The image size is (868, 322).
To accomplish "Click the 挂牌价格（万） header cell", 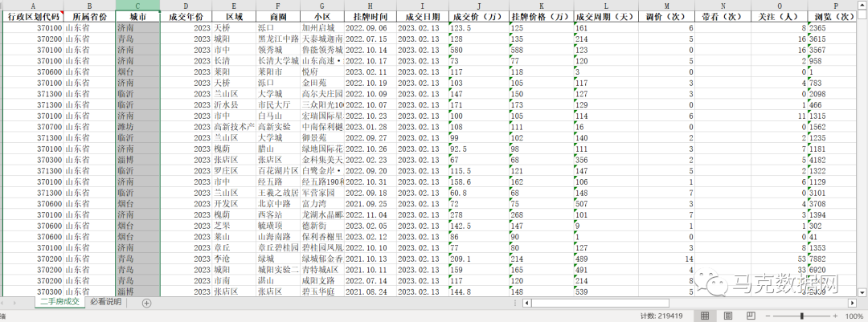I will [541, 17].
